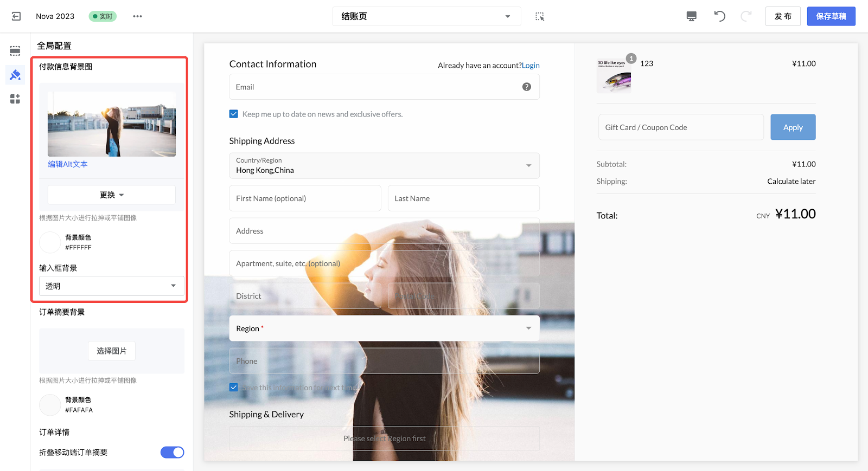868x471 pixels.
Task: Switch to desktop preview device icon
Action: tap(691, 16)
